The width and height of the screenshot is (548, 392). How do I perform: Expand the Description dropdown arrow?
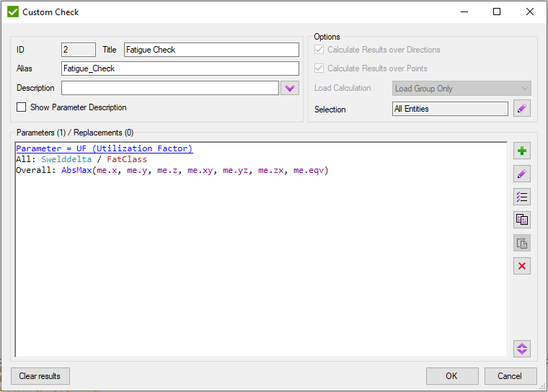click(290, 88)
